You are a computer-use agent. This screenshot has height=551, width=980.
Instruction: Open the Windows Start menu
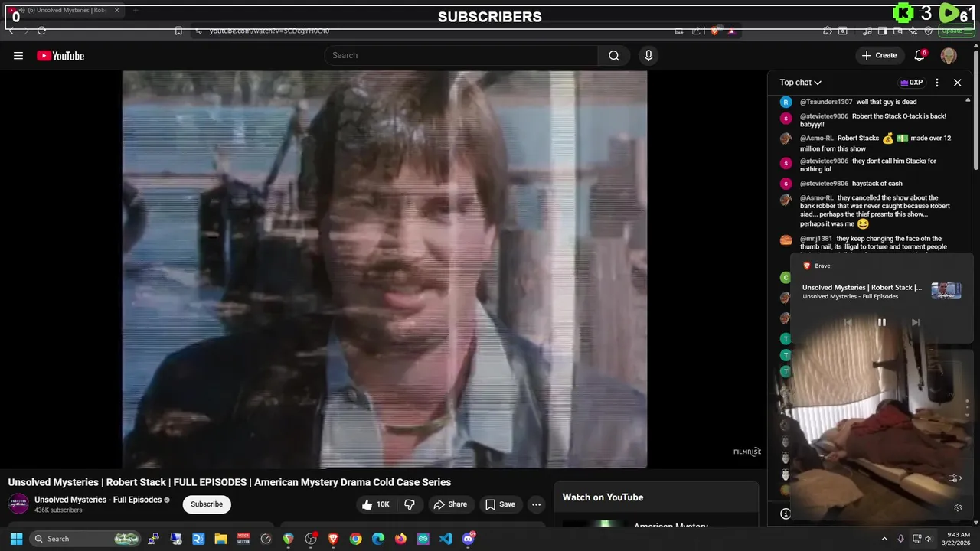click(16, 539)
